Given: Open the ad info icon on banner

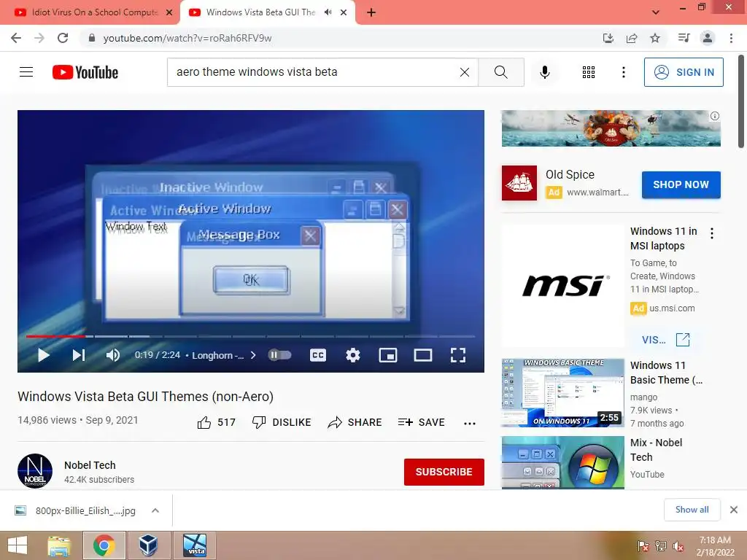Looking at the screenshot, I should [x=715, y=116].
